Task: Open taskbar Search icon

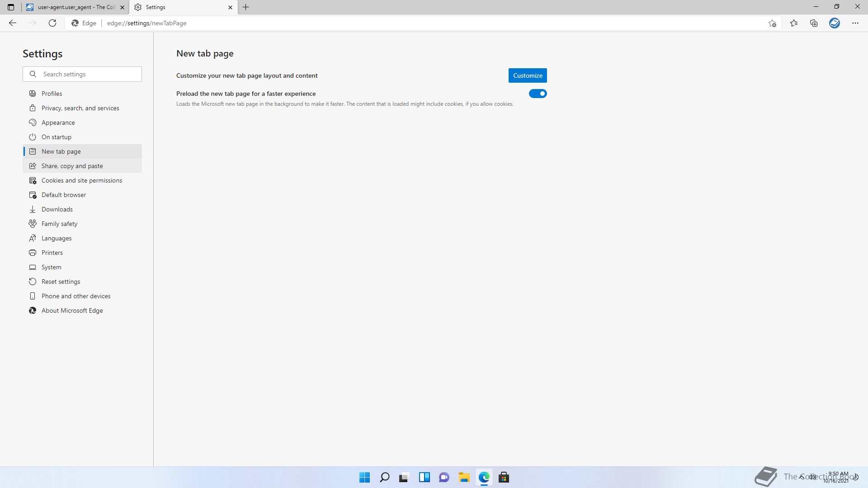Action: [x=384, y=477]
